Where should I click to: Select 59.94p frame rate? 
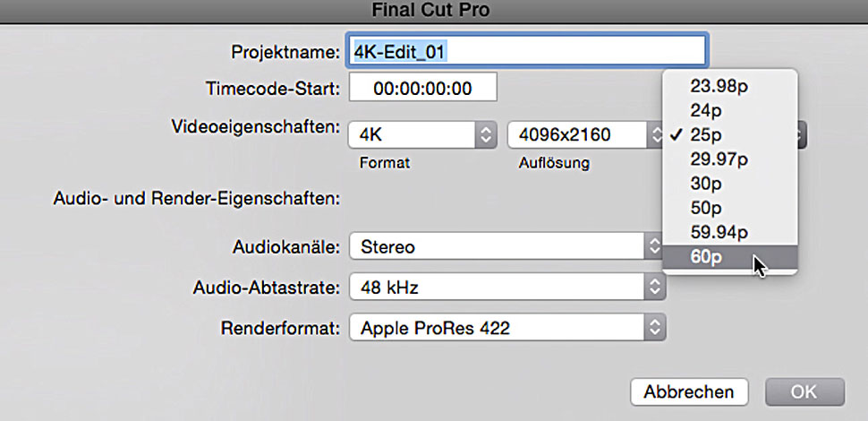[x=719, y=232]
